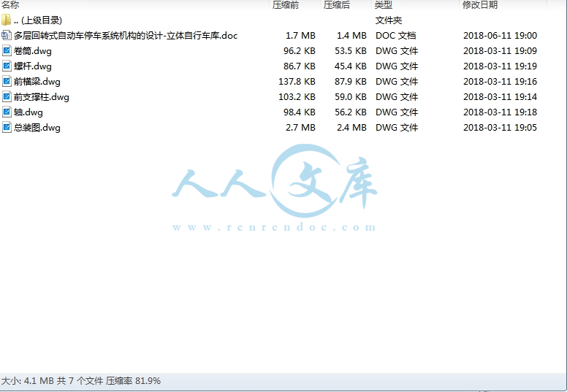The width and height of the screenshot is (567, 392).
Task: Click the 59.0 KB compressed size cell
Action: tap(351, 97)
